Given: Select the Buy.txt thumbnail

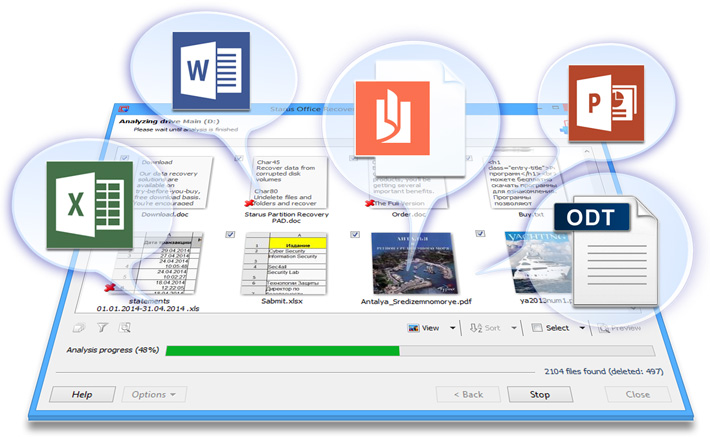Looking at the screenshot, I should click(x=524, y=182).
